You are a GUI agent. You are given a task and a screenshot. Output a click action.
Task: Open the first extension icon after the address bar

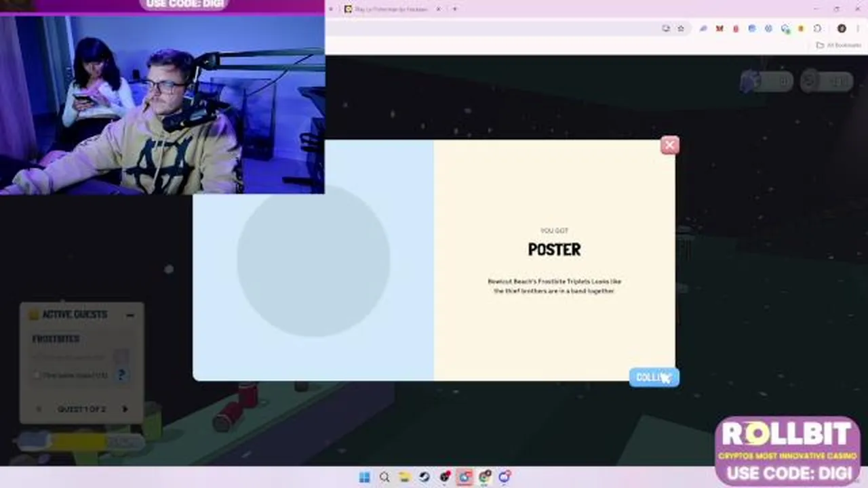[x=703, y=28]
